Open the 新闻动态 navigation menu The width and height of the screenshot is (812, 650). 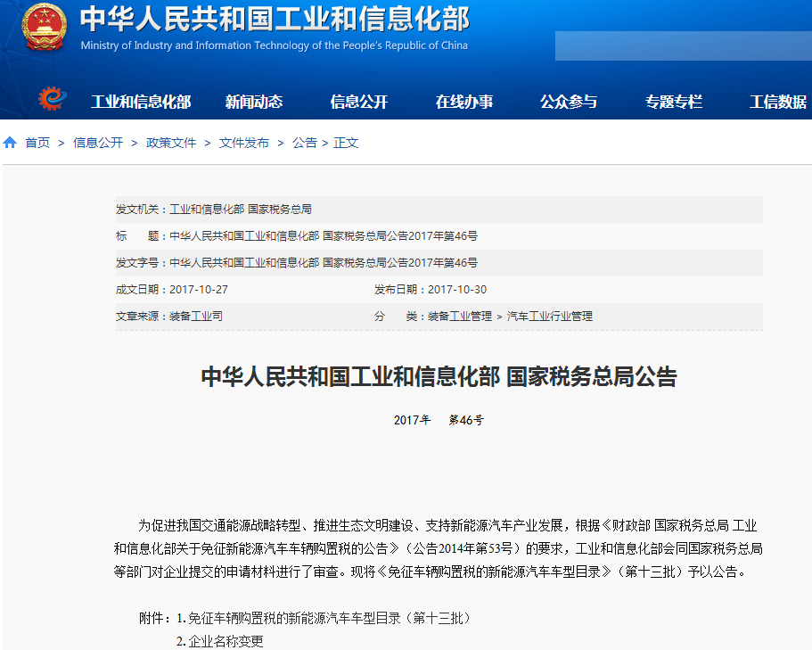pos(256,101)
